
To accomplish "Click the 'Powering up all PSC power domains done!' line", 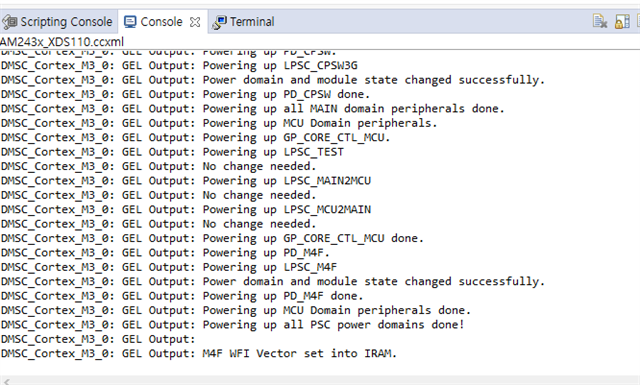I will (x=233, y=325).
